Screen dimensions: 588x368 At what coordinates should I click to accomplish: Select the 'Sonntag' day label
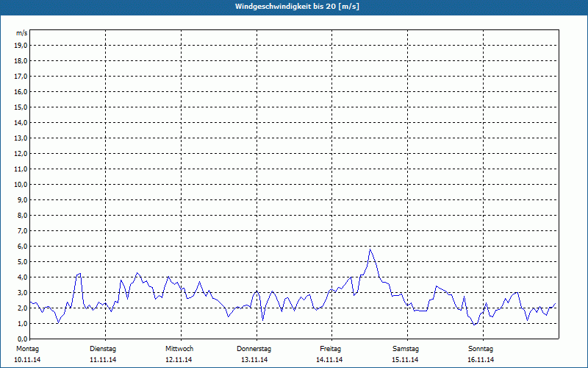coord(481,349)
